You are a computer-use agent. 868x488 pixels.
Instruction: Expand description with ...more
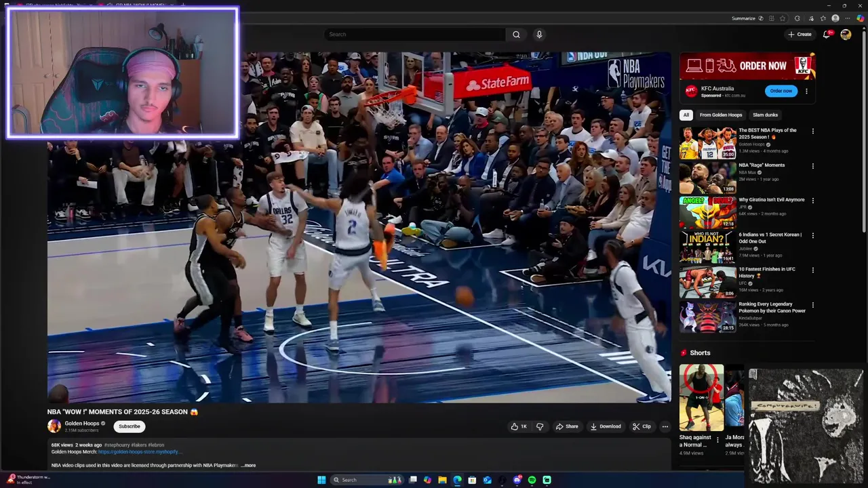249,466
